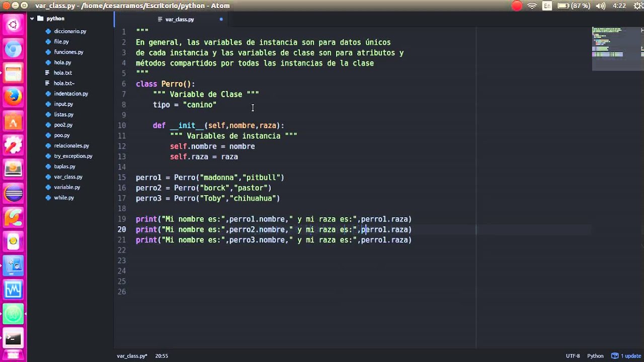
Task: Click line 8 containing tipo = canino
Action: click(x=184, y=105)
